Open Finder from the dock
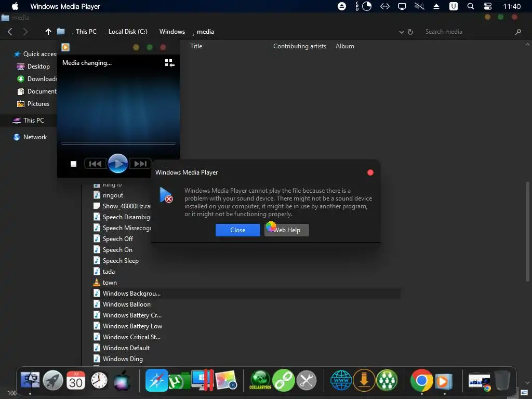 click(x=30, y=380)
